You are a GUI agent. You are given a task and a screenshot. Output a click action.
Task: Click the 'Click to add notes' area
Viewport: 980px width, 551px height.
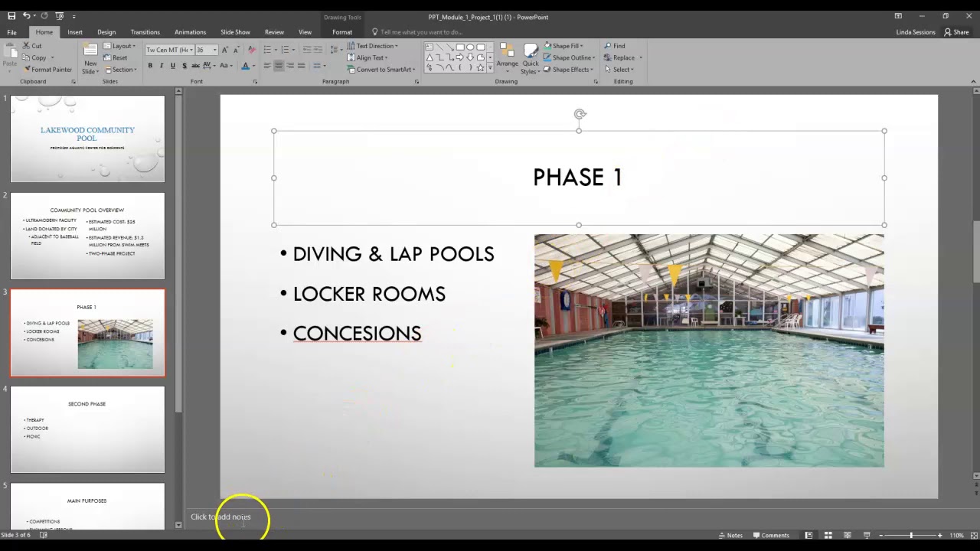point(220,517)
